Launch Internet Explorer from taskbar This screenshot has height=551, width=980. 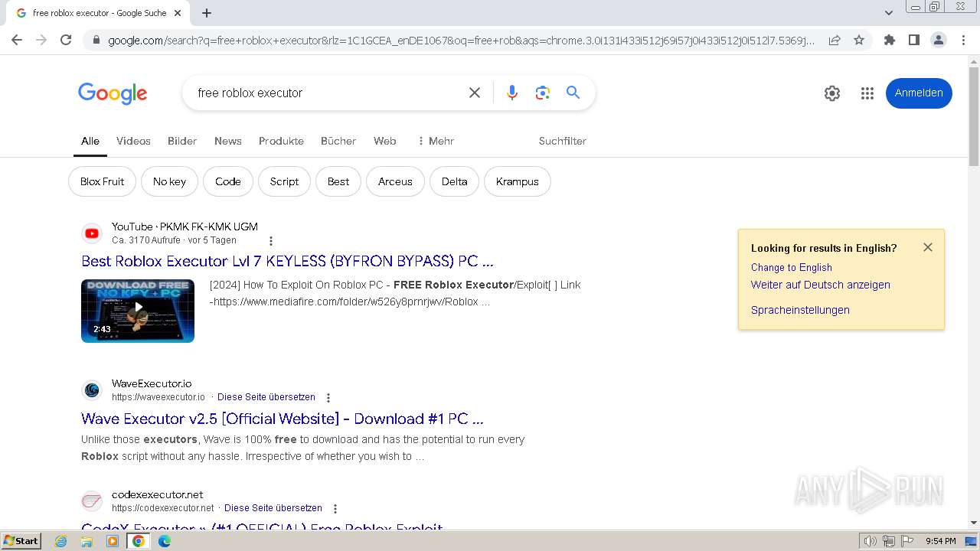(x=61, y=541)
